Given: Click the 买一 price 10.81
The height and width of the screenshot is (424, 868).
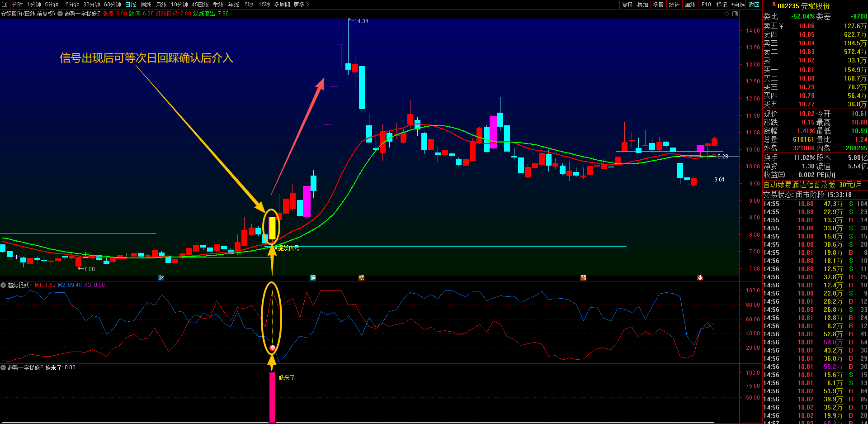Looking at the screenshot, I should pyautogui.click(x=806, y=70).
